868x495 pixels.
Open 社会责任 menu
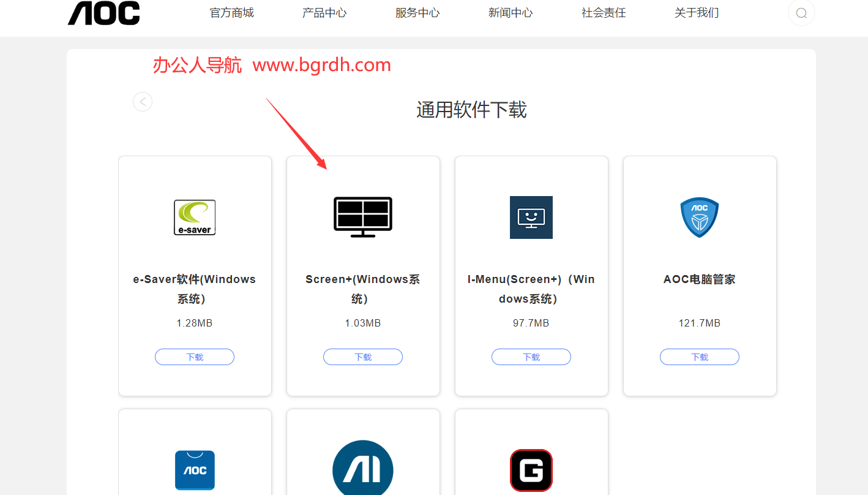coord(604,13)
